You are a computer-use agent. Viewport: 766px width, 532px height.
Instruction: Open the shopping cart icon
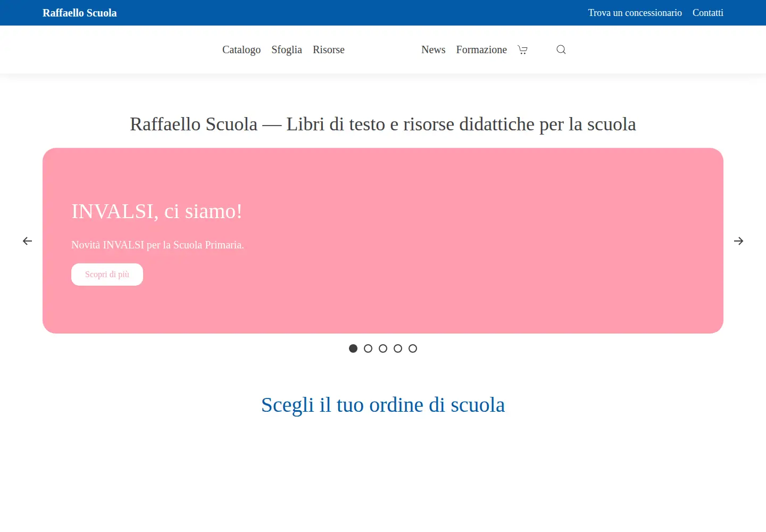[x=522, y=49]
